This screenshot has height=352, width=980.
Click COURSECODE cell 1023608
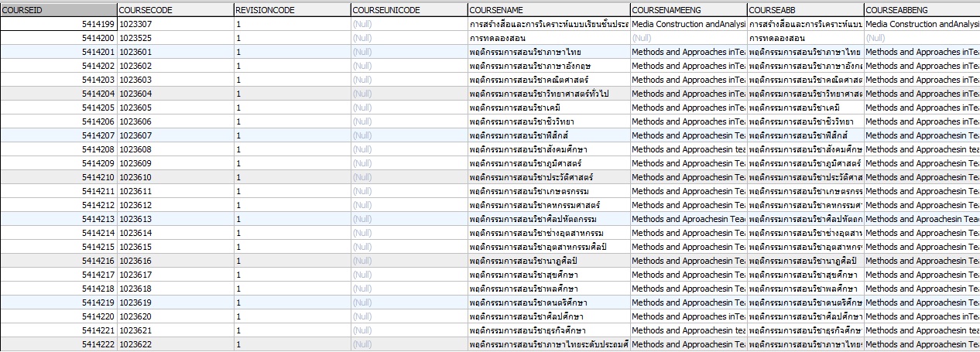tap(175, 149)
